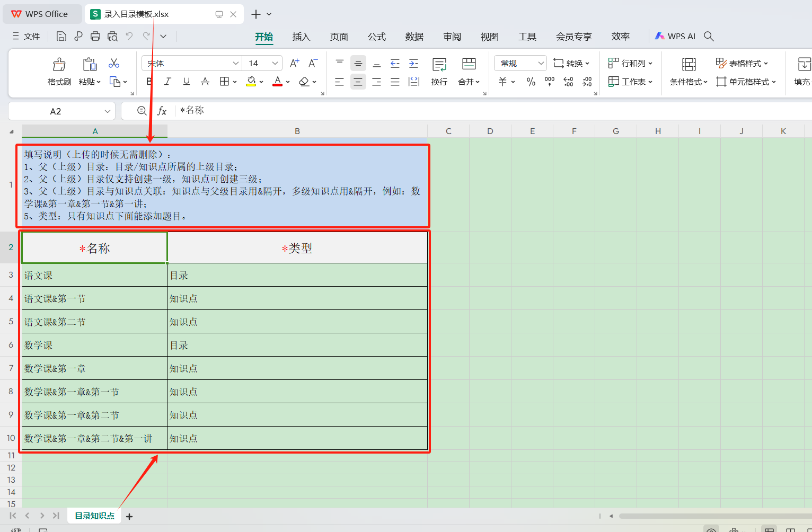
Task: Open the 文件 menu
Action: [27, 36]
